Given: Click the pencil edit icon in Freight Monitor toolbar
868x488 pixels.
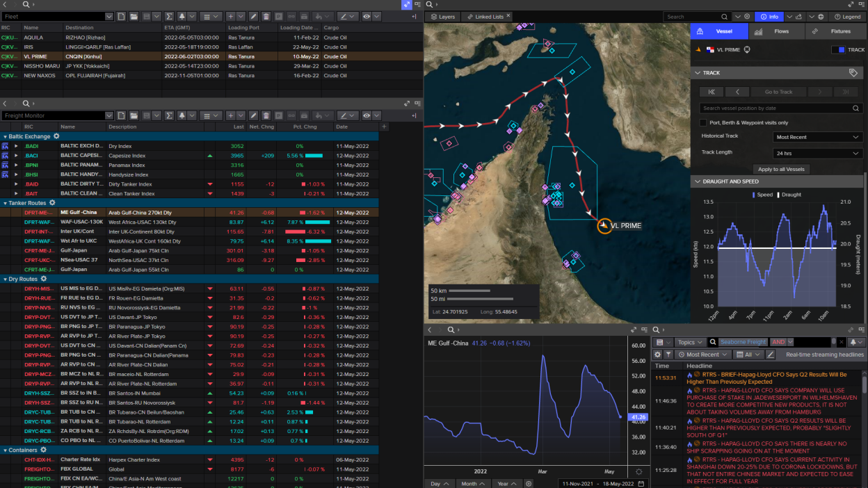Looking at the screenshot, I should click(x=254, y=115).
